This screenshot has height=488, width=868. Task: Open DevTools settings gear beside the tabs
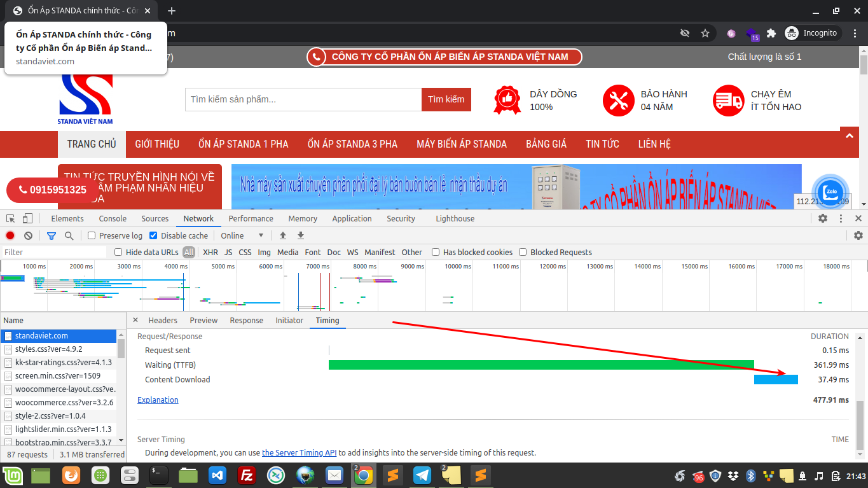pos(823,218)
